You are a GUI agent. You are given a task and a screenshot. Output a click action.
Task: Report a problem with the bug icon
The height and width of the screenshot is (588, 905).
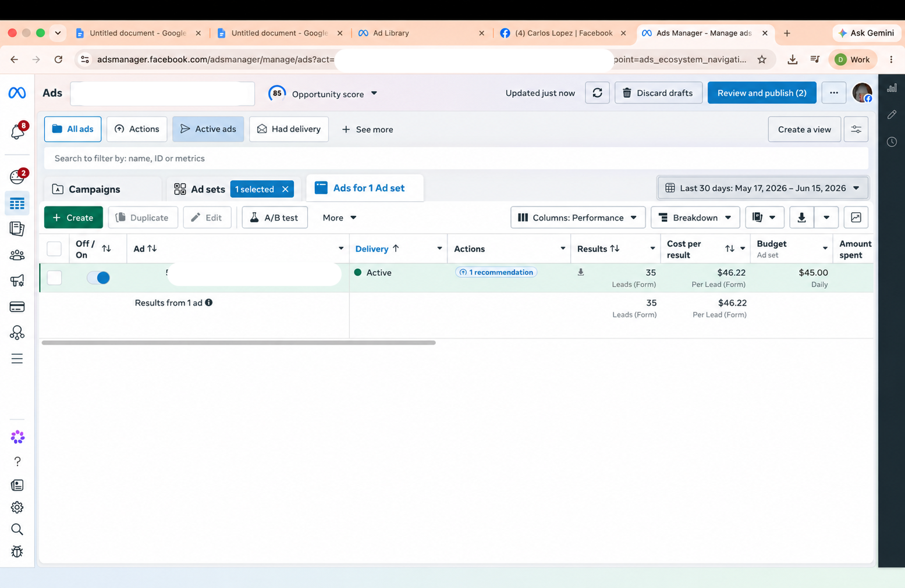[x=17, y=551]
